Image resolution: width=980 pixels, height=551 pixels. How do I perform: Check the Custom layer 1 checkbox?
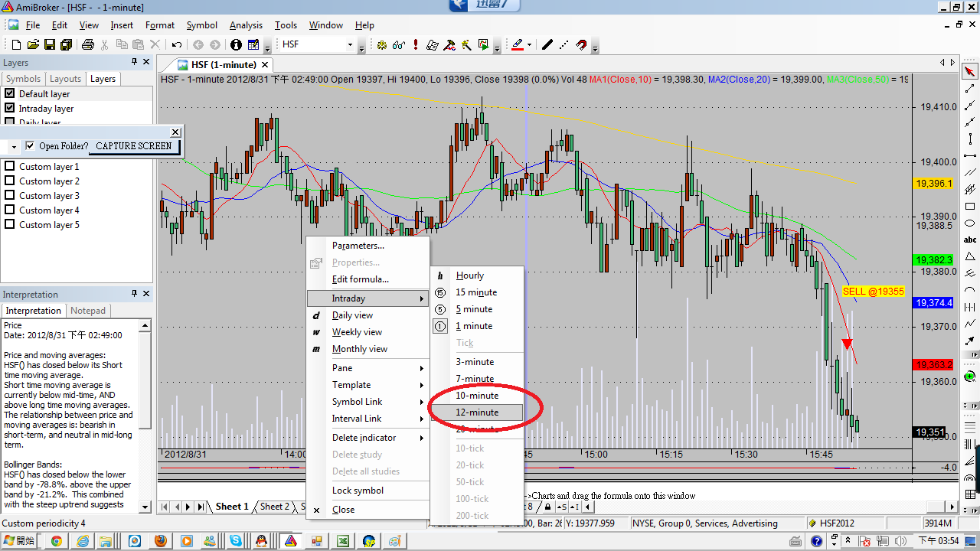pyautogui.click(x=10, y=166)
